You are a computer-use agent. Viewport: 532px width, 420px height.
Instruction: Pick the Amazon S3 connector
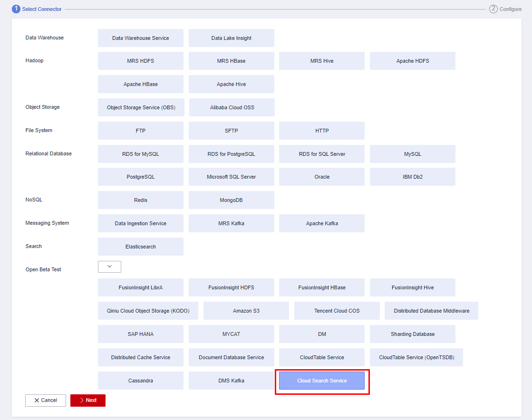point(246,311)
